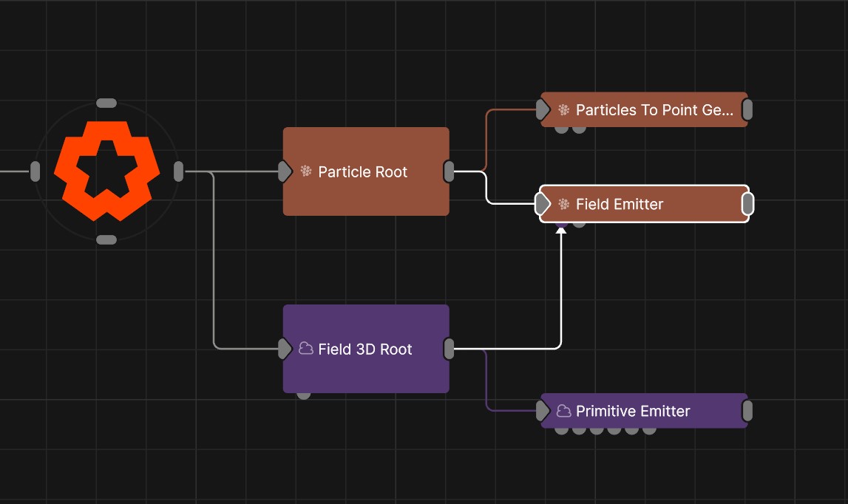848x504 pixels.
Task: Click the output socket of Primitive Emitter
Action: [748, 411]
